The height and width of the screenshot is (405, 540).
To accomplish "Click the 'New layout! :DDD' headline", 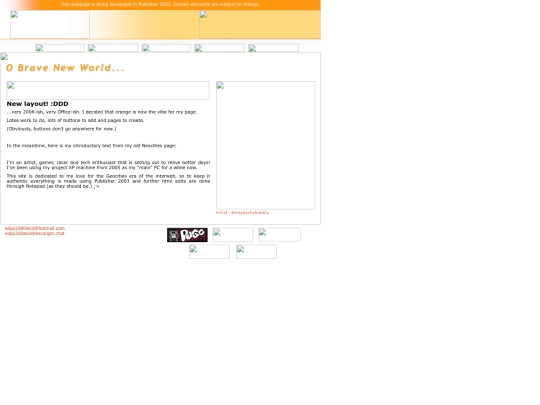I will pos(38,104).
